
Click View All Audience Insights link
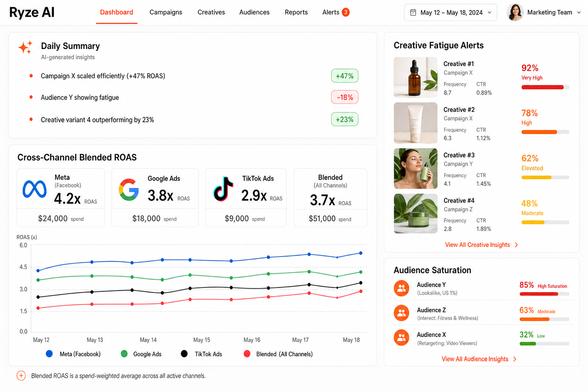pyautogui.click(x=475, y=359)
